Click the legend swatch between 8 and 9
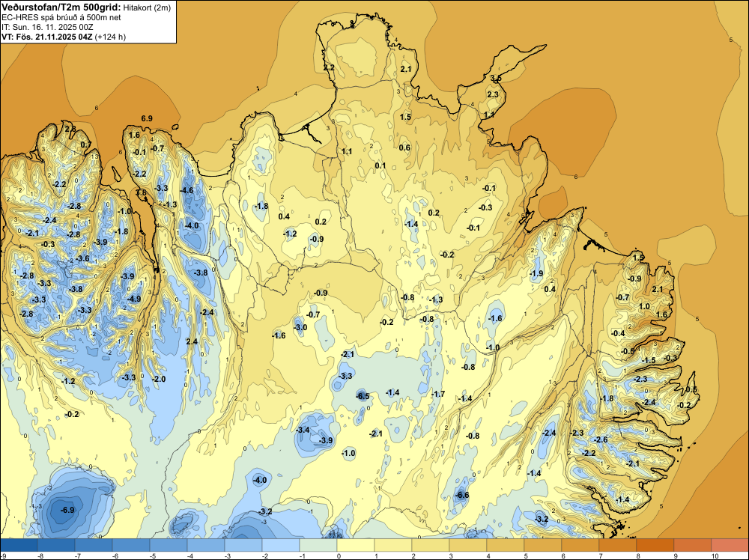 655,545
